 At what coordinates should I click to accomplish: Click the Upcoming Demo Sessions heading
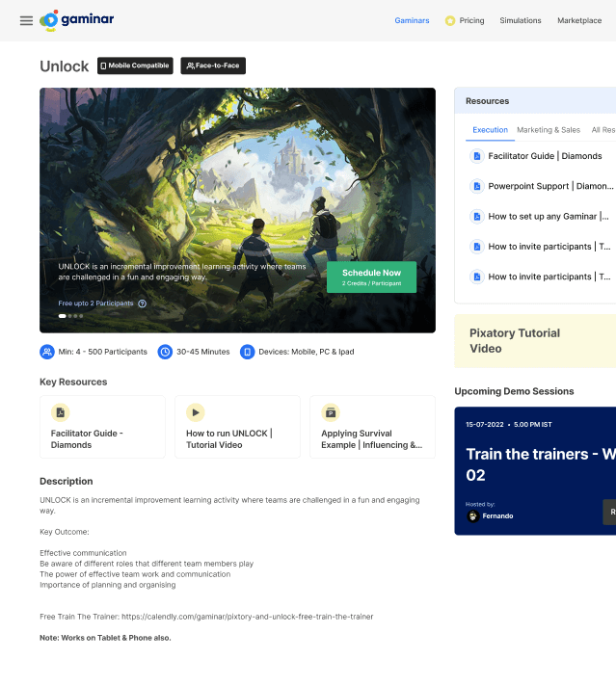pos(514,391)
